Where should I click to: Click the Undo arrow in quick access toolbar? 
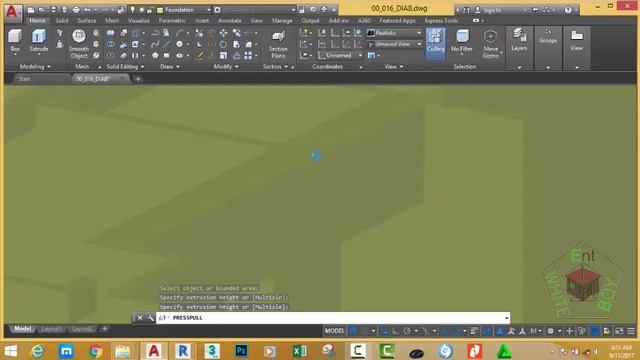pyautogui.click(x=87, y=9)
